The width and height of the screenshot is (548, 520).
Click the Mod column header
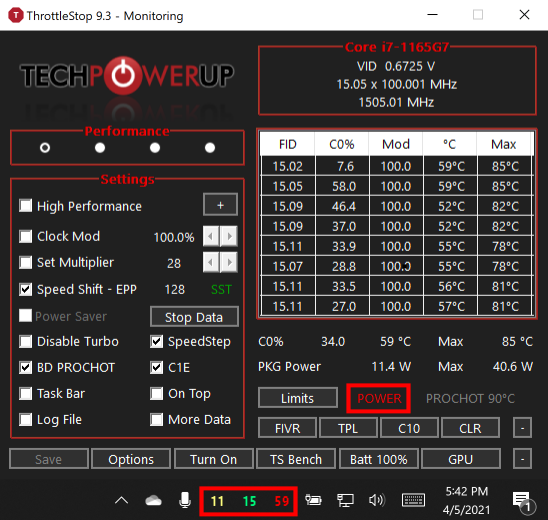pos(396,144)
